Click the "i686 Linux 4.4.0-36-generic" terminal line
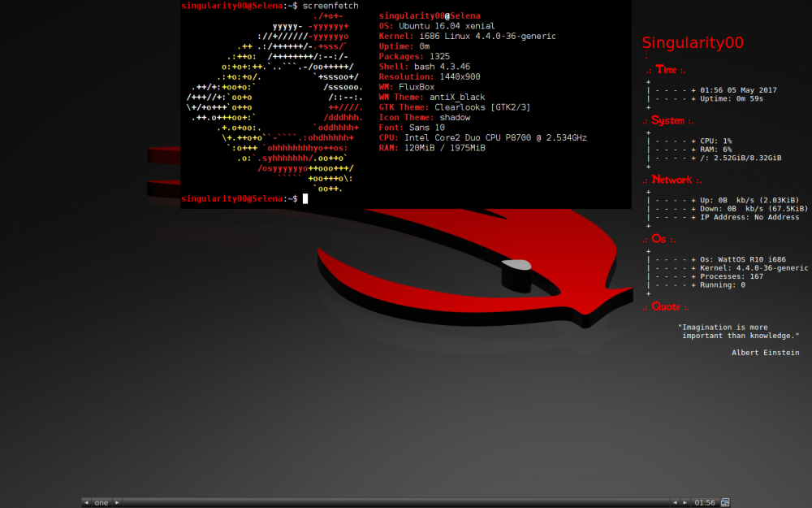 tap(487, 37)
